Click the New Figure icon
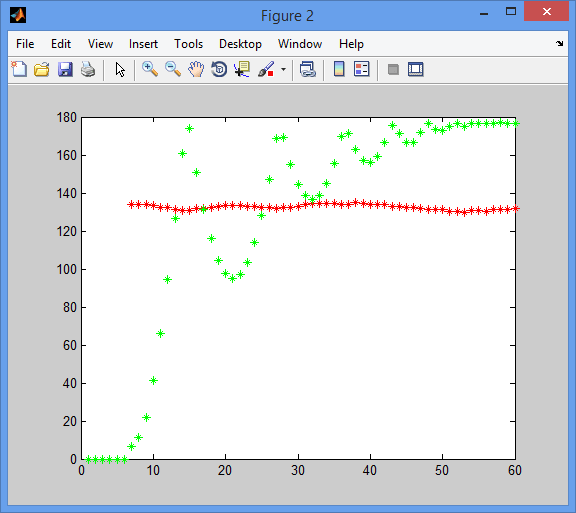The height and width of the screenshot is (513, 576). pos(19,69)
